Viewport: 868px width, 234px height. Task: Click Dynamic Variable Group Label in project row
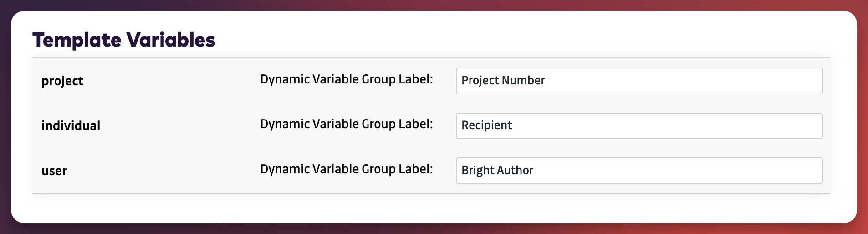[x=346, y=79]
